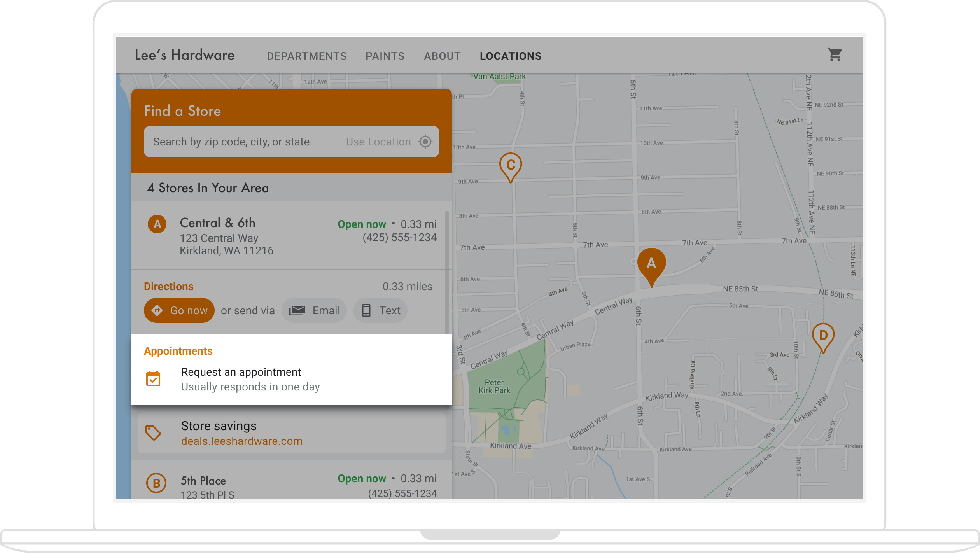Click Request an appointment
This screenshot has height=553, width=980.
pos(241,372)
